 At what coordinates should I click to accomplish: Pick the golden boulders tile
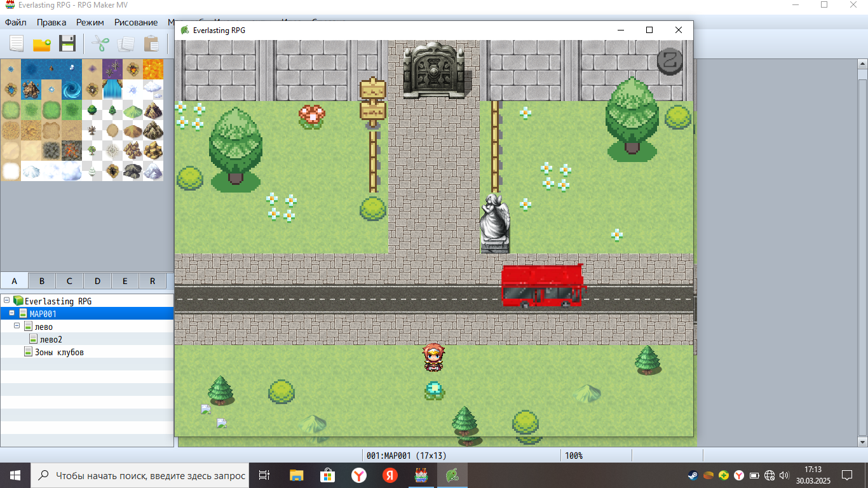coord(153,151)
